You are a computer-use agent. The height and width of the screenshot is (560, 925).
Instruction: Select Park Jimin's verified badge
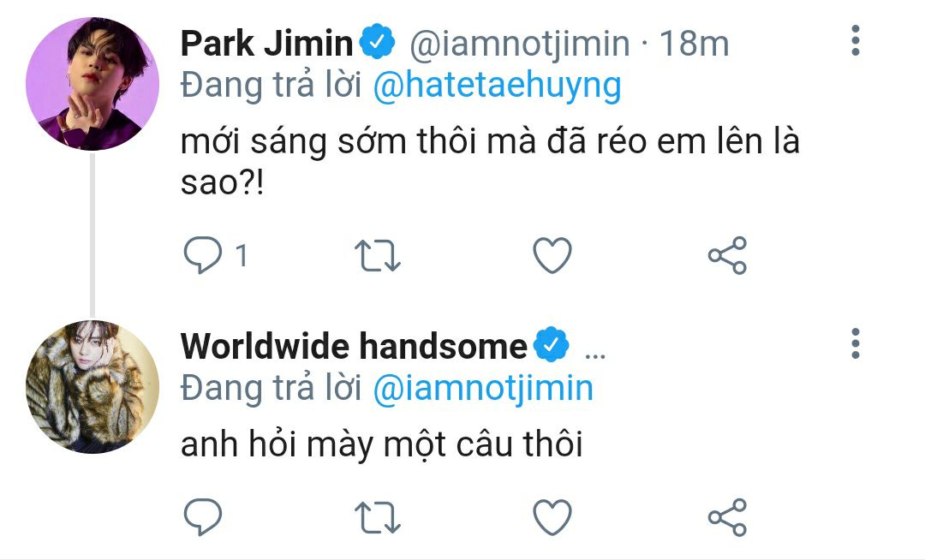point(377,42)
